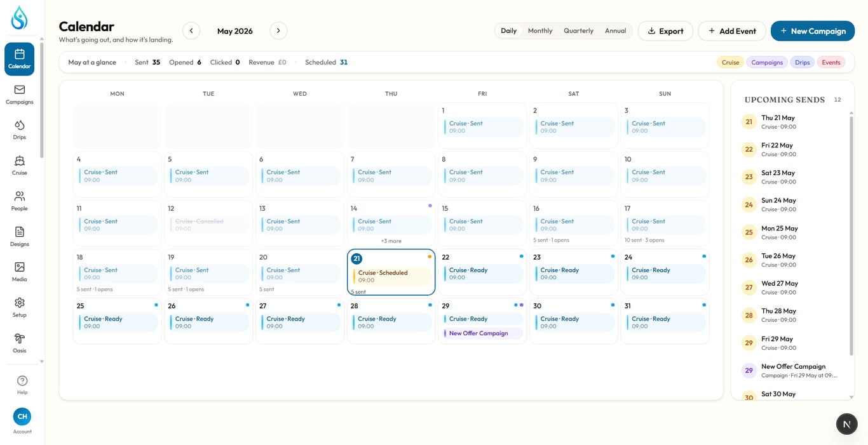The height and width of the screenshot is (445, 868).
Task: Open the Drips section icon
Action: 20,125
